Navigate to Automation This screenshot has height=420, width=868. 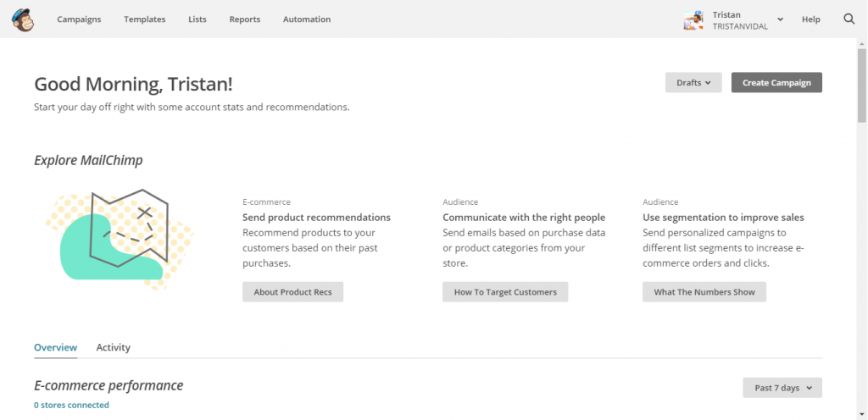click(307, 19)
